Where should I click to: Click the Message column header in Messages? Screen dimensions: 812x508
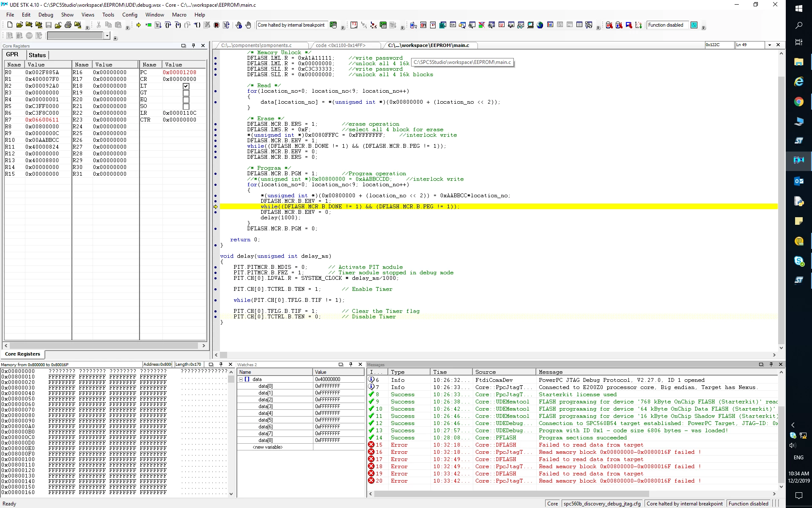[x=657, y=372]
